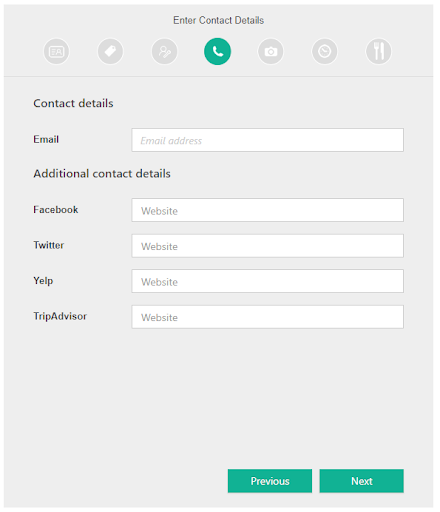Click the Facebook label text

coord(56,210)
